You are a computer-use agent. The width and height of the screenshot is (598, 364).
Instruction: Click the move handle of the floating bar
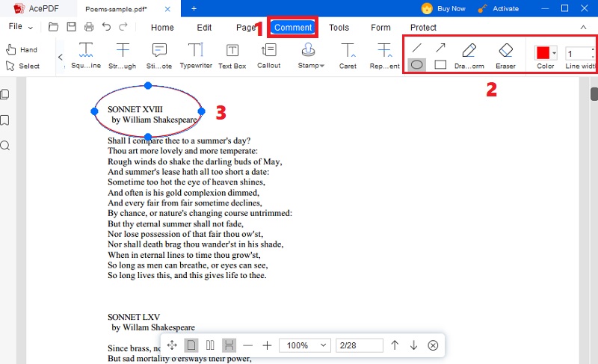[172, 345]
